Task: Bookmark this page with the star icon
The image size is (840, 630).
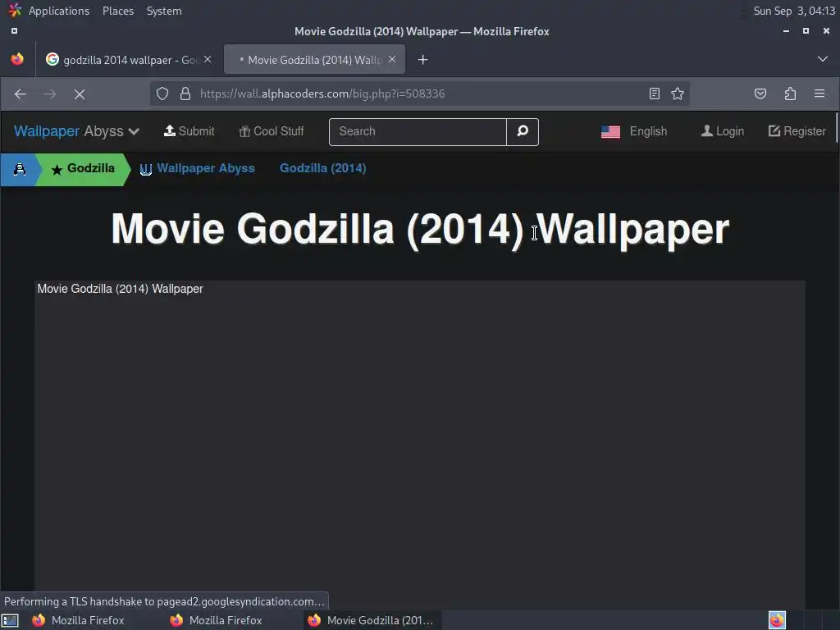Action: pos(677,94)
